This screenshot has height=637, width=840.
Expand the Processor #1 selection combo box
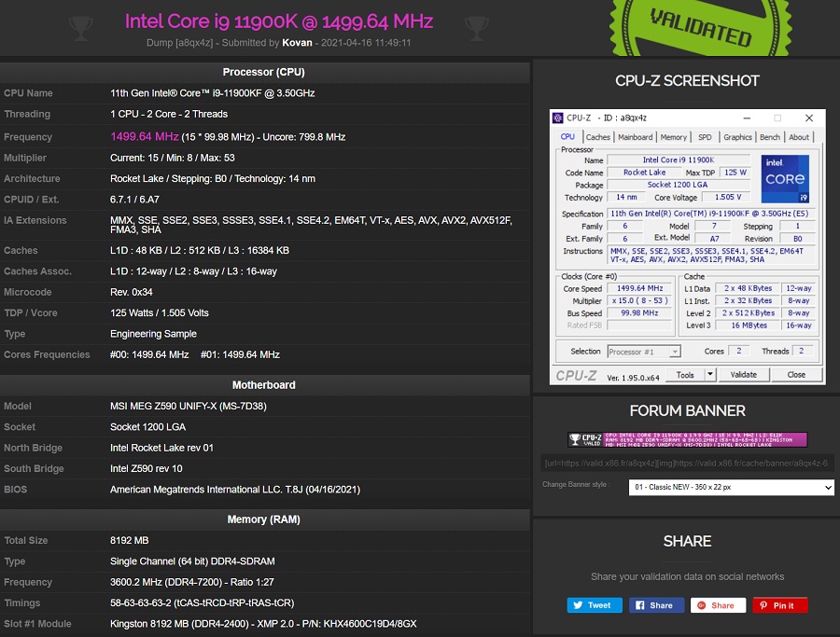(644, 352)
